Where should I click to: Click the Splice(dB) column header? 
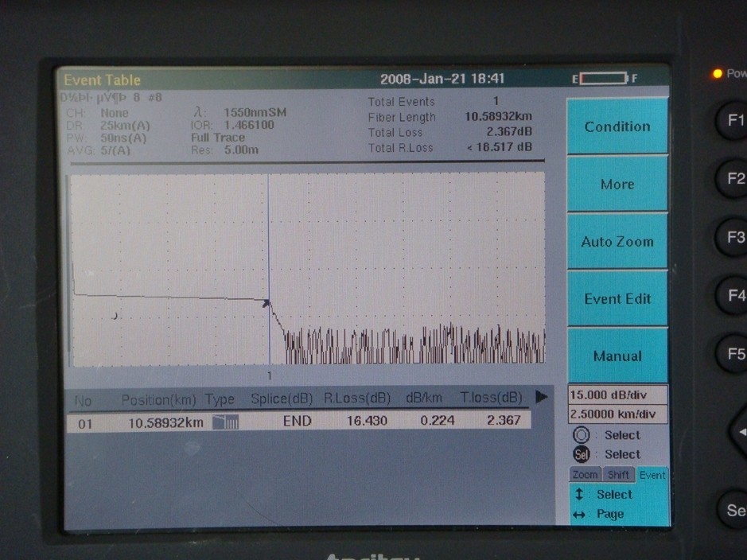[282, 399]
